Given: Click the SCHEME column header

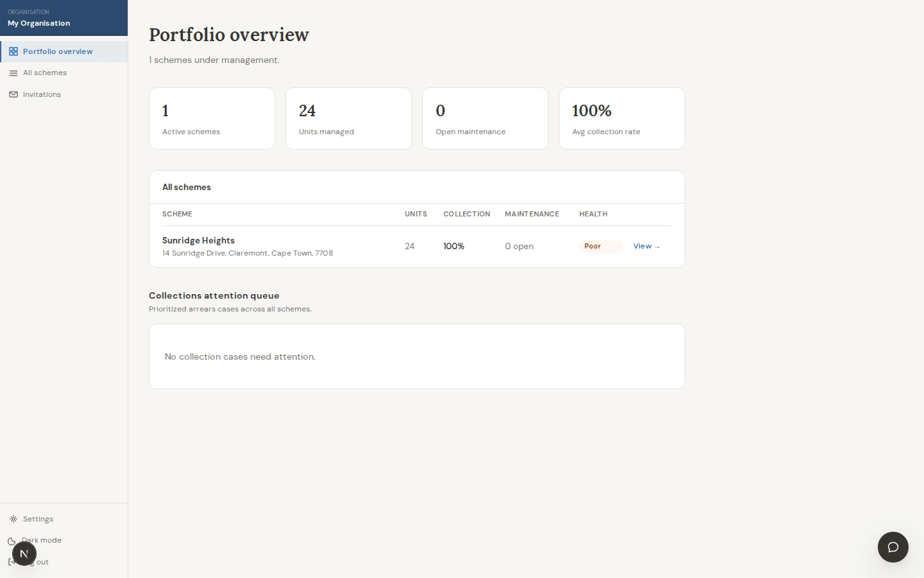Looking at the screenshot, I should pyautogui.click(x=177, y=214).
